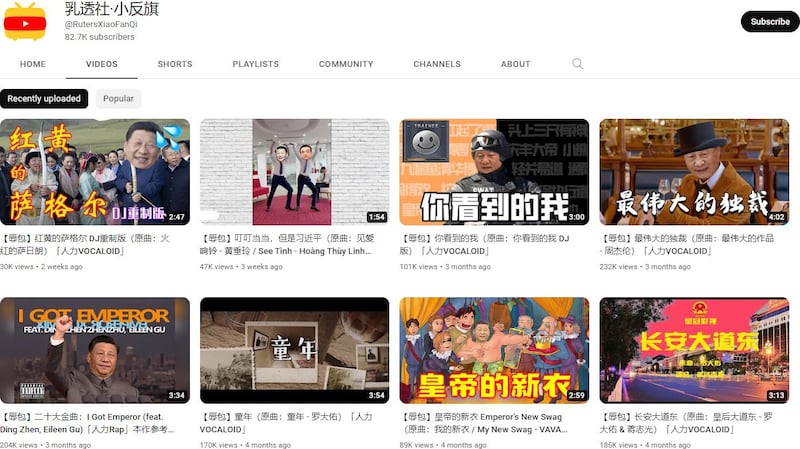This screenshot has height=449, width=800.
Task: Open the 3:54 sepia photo video thumbnail
Action: pos(294,350)
